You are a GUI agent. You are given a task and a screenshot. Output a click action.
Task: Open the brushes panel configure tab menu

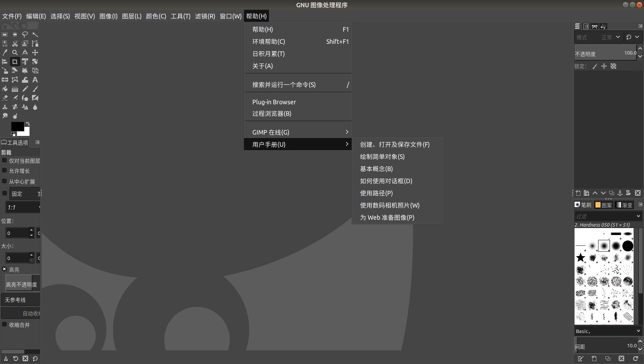click(x=640, y=204)
